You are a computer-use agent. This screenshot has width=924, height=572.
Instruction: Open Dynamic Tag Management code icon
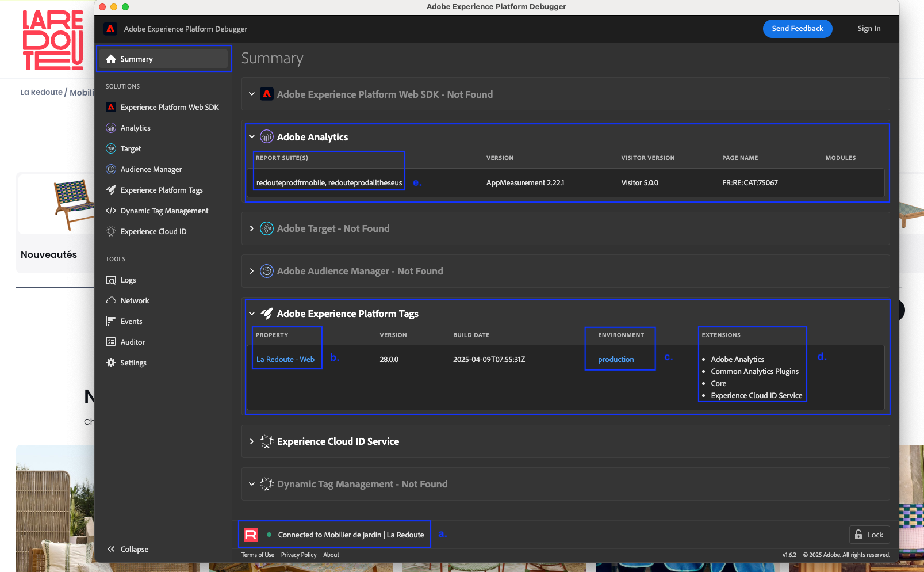point(111,211)
